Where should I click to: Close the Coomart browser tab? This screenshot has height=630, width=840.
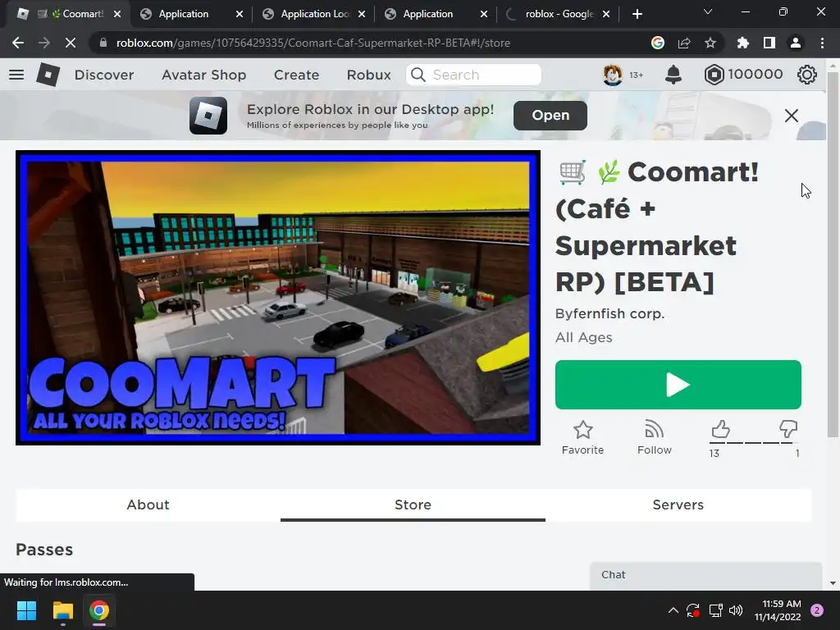tap(117, 15)
